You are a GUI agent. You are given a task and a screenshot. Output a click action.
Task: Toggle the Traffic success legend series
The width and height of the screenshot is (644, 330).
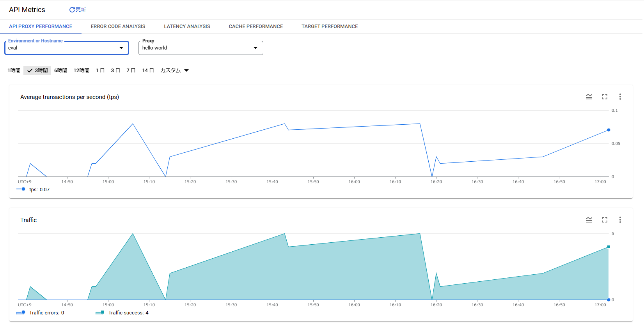[100, 312]
